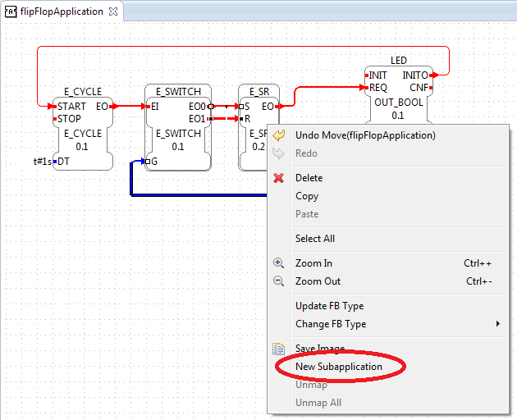Expand the Change FB Type submenu arrow

tap(498, 324)
